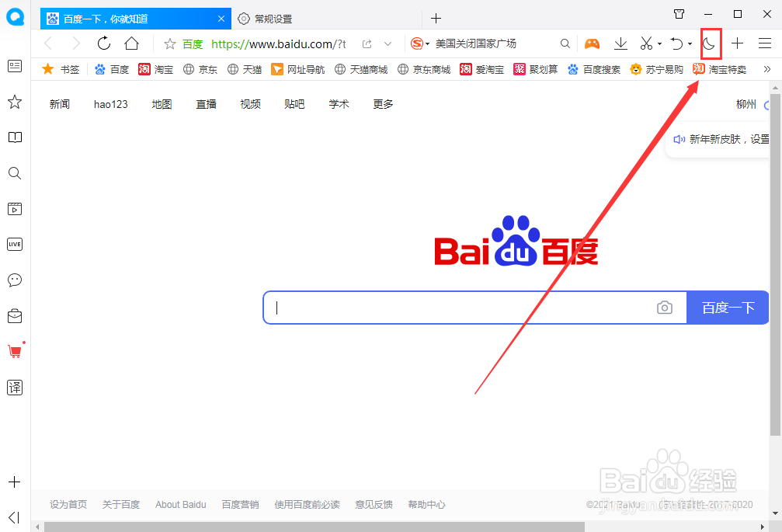This screenshot has width=782, height=532.
Task: Toggle night mode with the moon icon
Action: click(709, 43)
